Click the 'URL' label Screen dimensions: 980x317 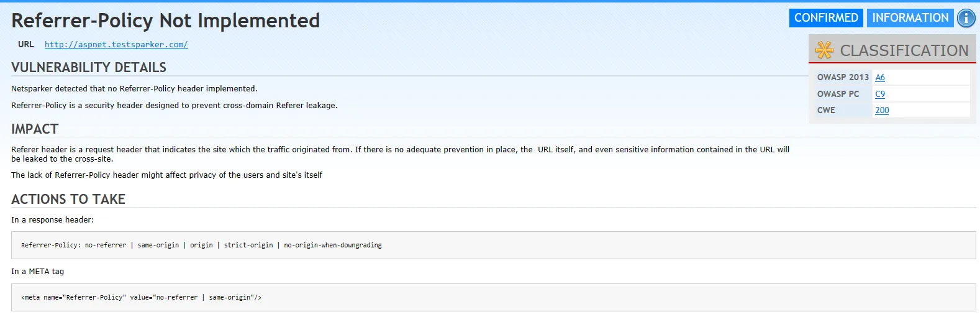tap(26, 45)
